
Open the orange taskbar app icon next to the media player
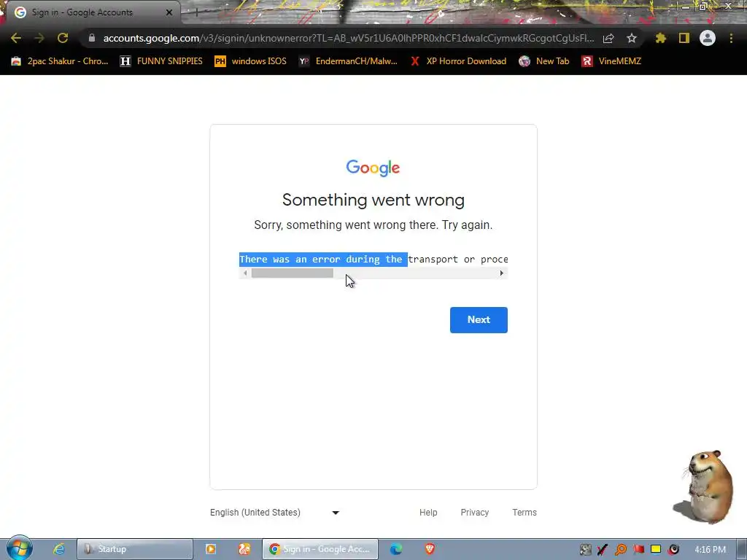pos(244,549)
